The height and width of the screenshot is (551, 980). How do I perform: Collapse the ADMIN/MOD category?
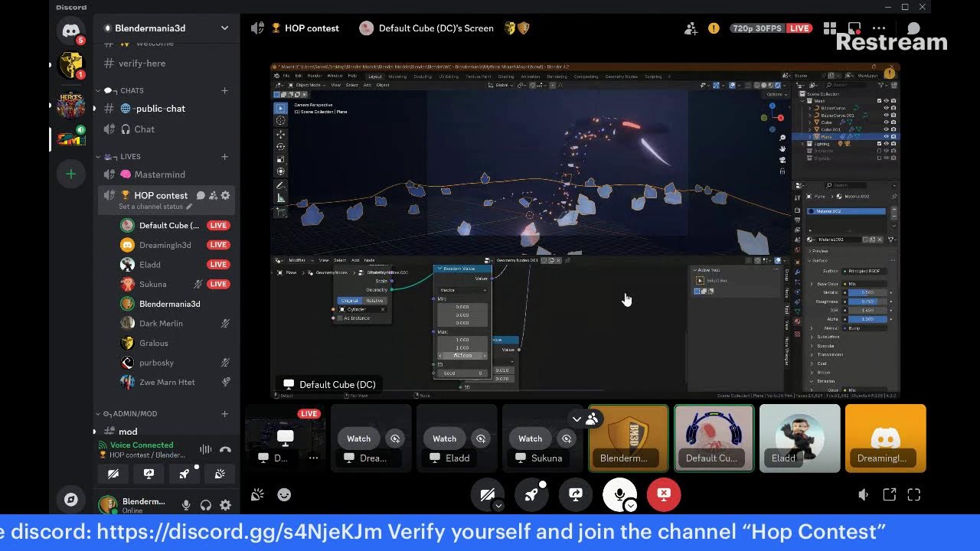click(x=132, y=413)
